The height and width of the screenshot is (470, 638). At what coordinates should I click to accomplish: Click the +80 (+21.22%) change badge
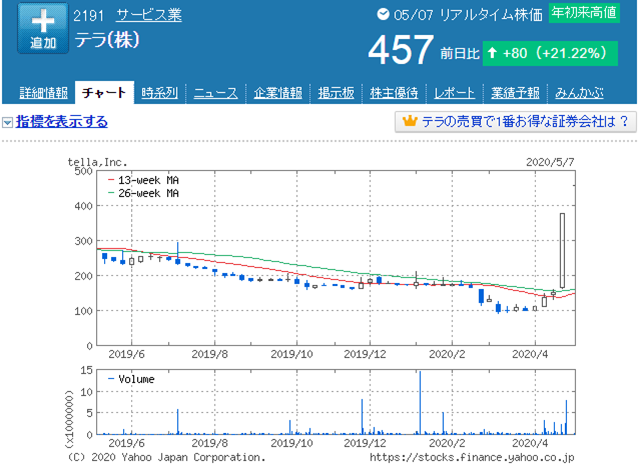click(550, 53)
